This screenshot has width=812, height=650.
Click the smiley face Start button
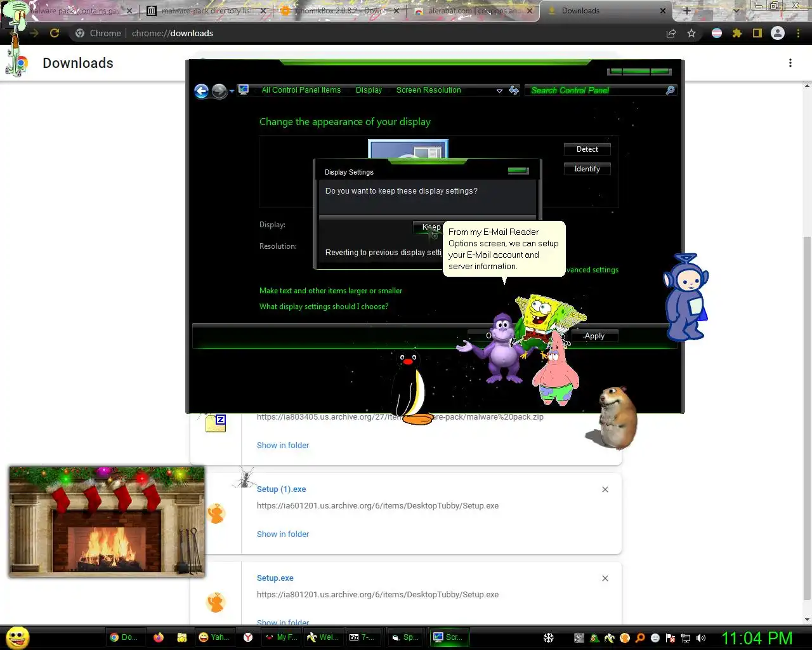tap(18, 637)
